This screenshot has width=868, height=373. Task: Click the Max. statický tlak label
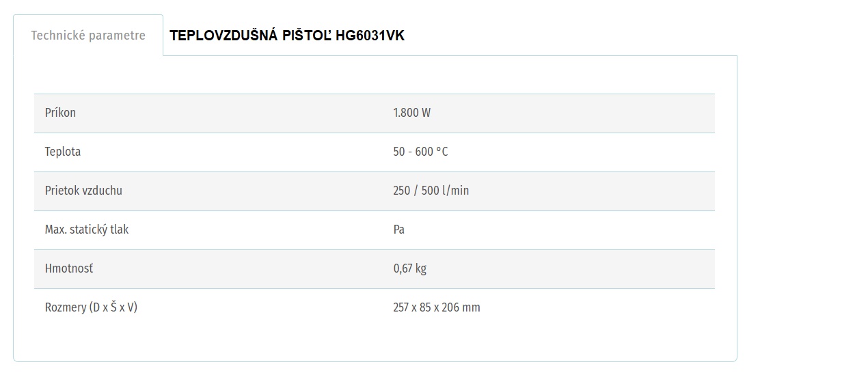point(87,230)
